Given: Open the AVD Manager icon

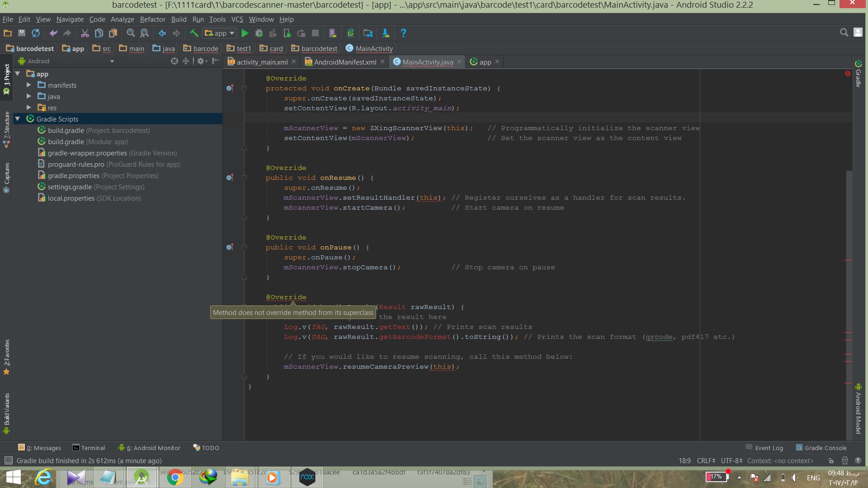Looking at the screenshot, I should (333, 33).
